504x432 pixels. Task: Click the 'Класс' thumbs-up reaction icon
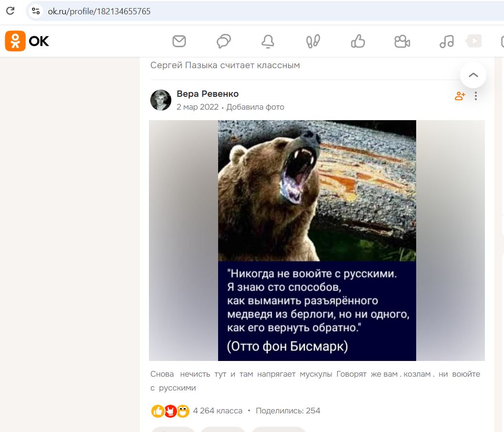click(157, 411)
